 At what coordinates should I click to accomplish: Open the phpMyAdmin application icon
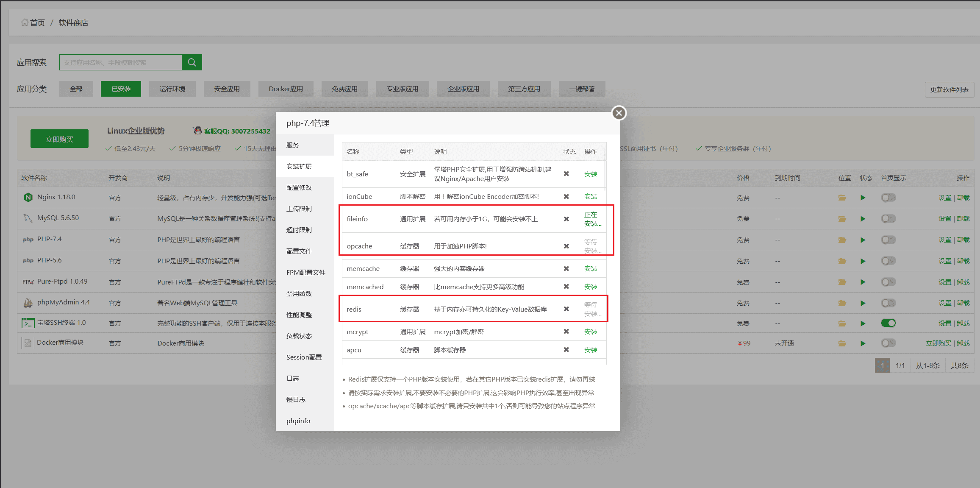pos(27,302)
